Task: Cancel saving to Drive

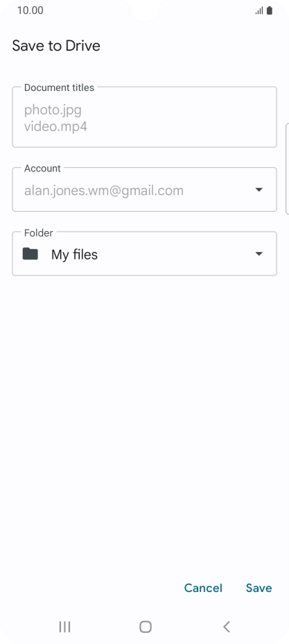Action: pos(203,588)
